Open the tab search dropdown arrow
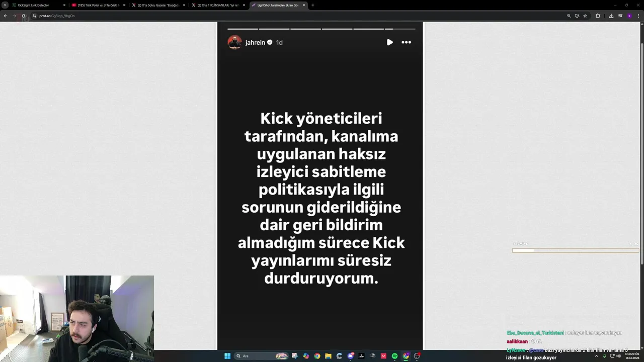The image size is (644, 362). tap(5, 5)
